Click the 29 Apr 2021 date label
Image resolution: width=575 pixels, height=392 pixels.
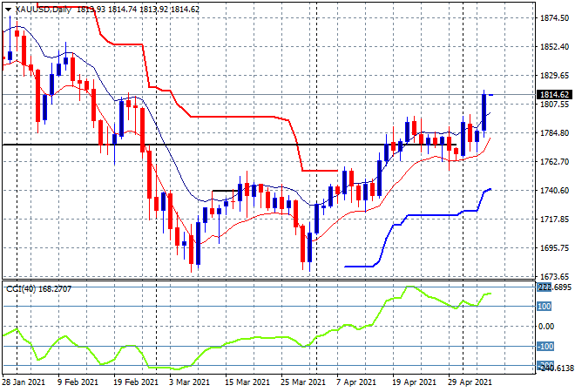pos(470,382)
